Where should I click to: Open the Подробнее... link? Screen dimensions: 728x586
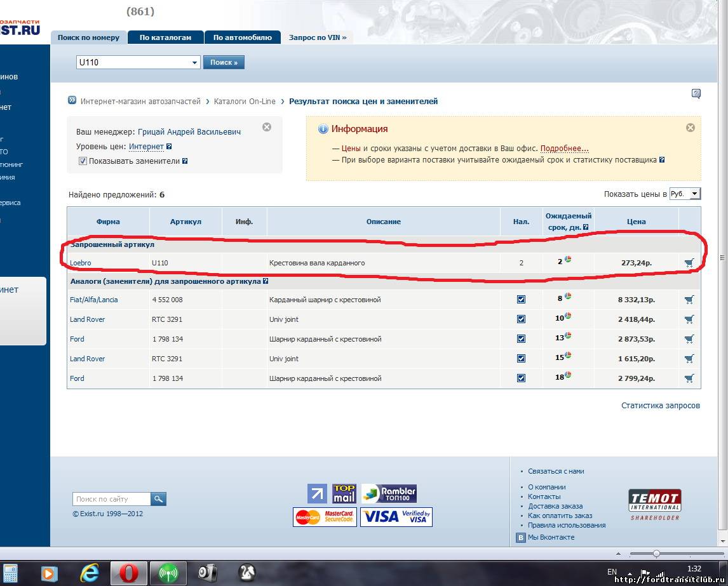click(565, 149)
